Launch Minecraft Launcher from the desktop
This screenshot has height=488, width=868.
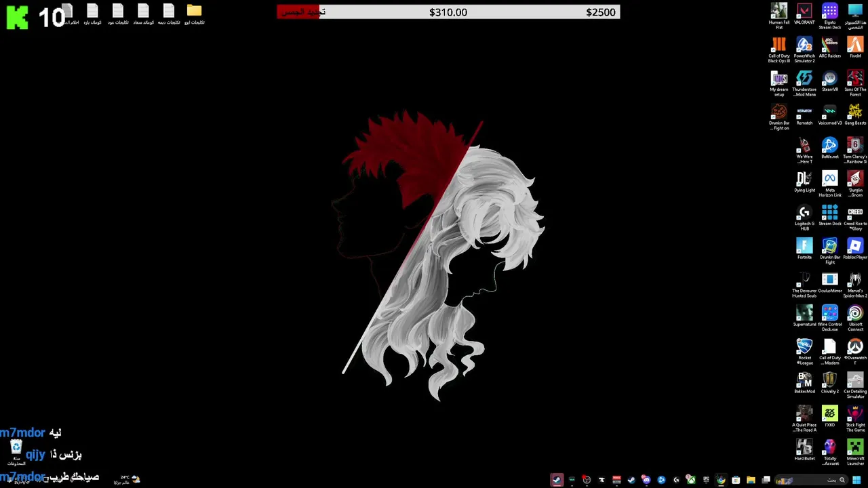pos(855,453)
